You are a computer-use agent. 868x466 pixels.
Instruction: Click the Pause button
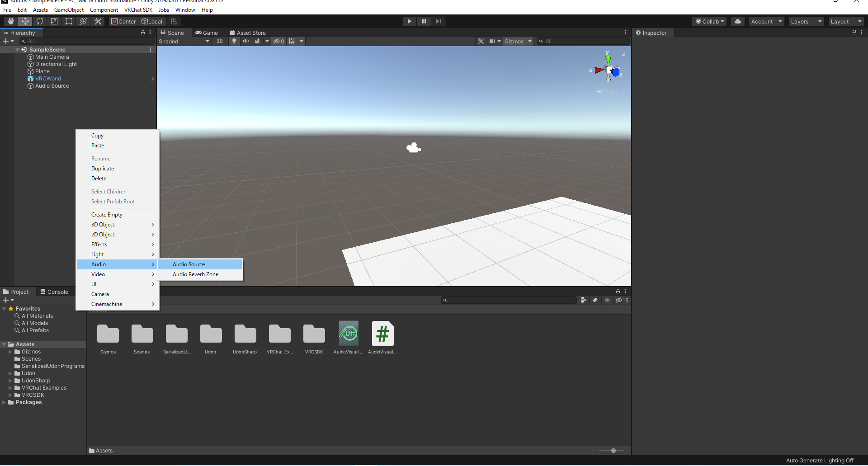point(424,21)
